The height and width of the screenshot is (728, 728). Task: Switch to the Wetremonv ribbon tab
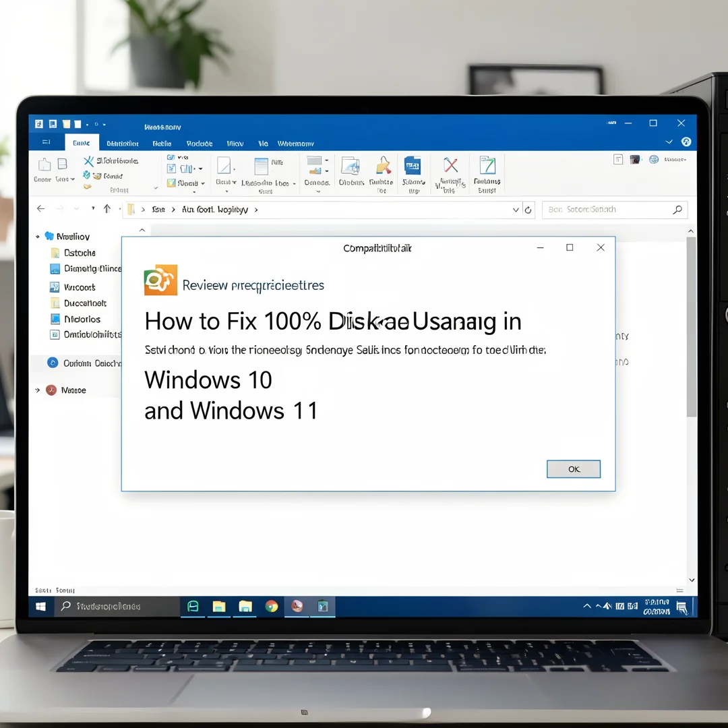tap(296, 144)
